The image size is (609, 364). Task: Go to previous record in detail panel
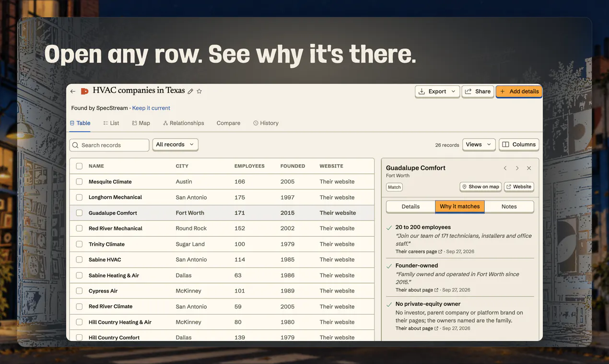[x=505, y=168]
